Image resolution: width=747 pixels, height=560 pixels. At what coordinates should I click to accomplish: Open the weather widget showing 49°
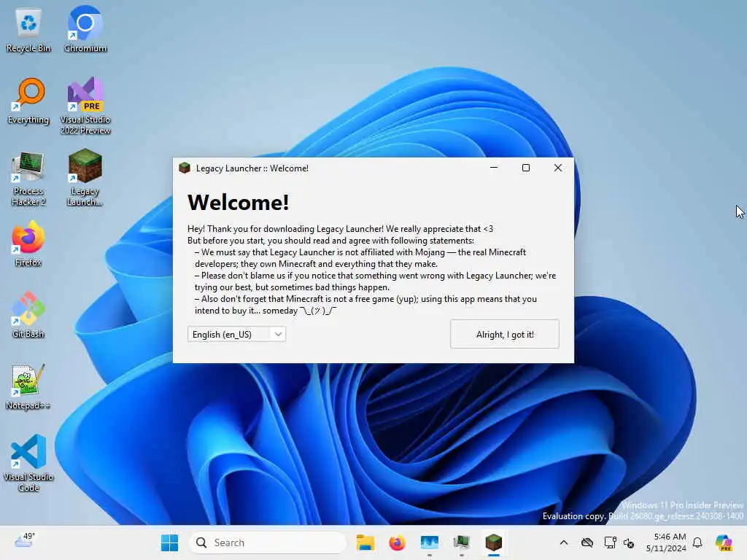pyautogui.click(x=24, y=541)
